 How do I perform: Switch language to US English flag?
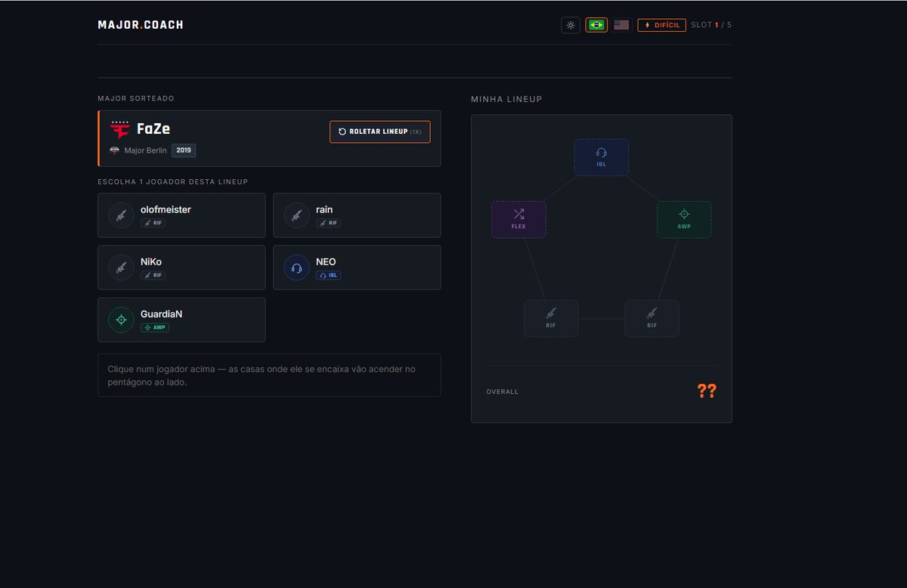tap(621, 25)
